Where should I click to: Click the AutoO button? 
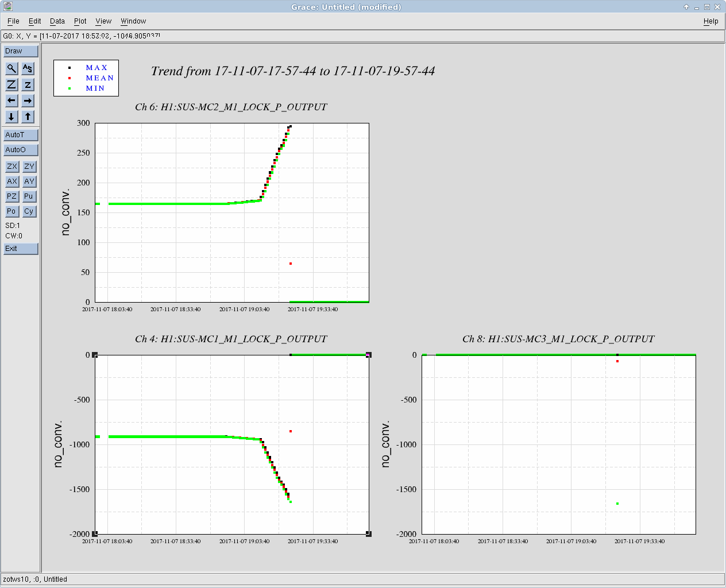[x=21, y=150]
